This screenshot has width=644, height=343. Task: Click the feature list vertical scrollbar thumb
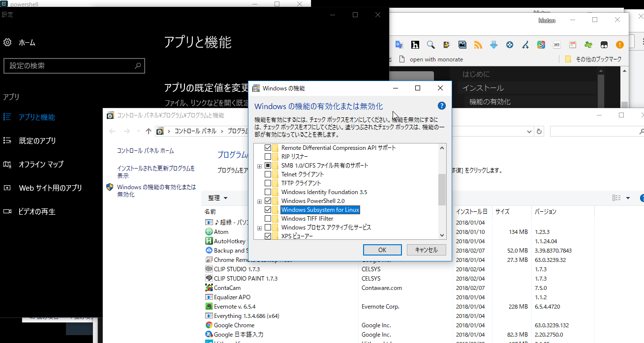click(442, 189)
